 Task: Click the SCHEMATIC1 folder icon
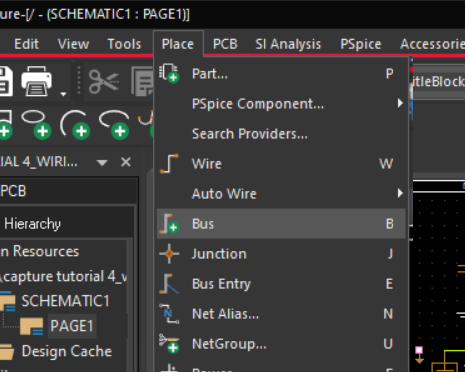7,302
